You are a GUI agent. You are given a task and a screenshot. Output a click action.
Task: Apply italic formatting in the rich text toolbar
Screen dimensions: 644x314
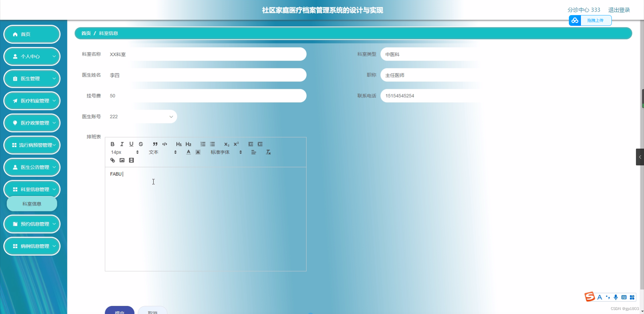point(122,144)
